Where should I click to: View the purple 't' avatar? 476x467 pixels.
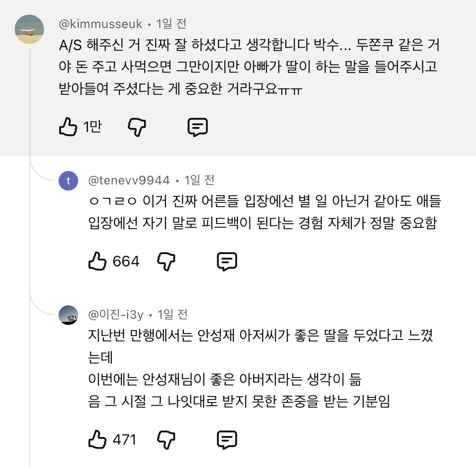click(68, 181)
